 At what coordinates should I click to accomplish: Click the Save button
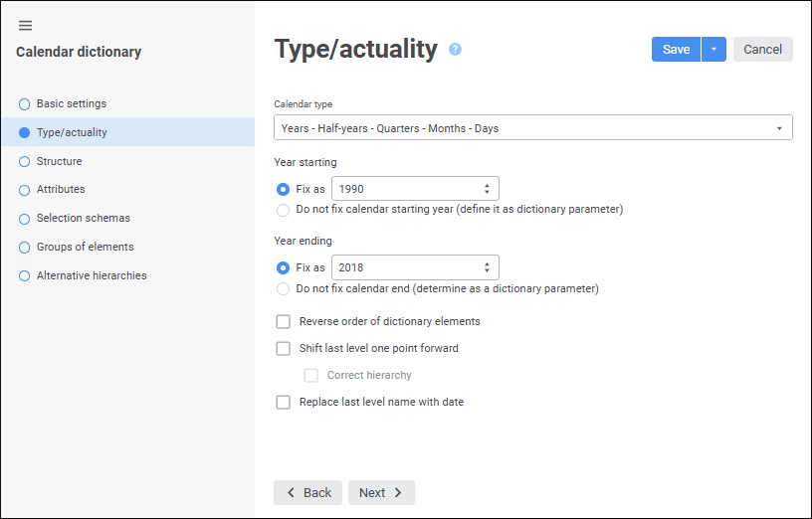pos(676,50)
